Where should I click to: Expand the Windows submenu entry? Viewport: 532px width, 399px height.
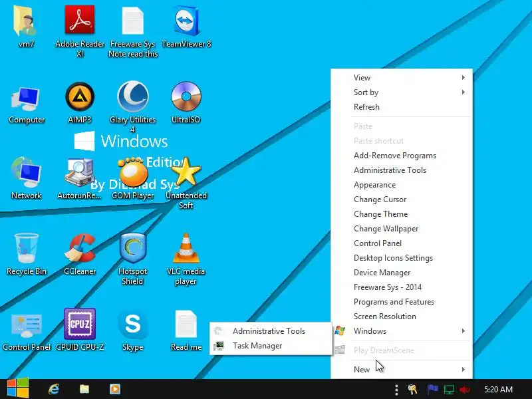pyautogui.click(x=402, y=331)
